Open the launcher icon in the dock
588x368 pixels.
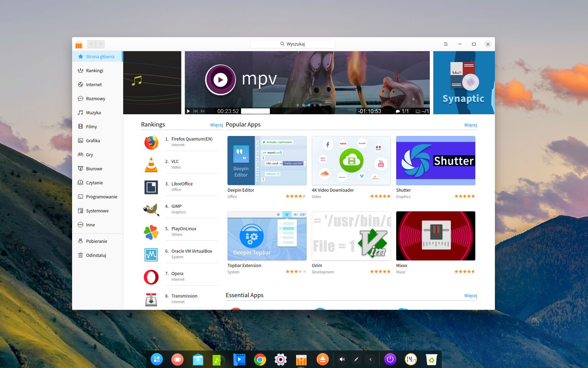[x=157, y=359]
